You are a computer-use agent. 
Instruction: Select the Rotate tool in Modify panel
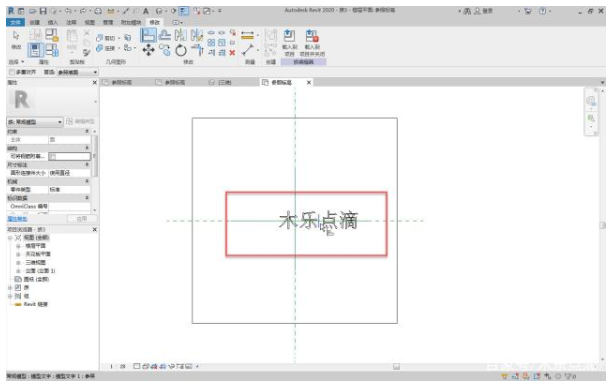[181, 50]
